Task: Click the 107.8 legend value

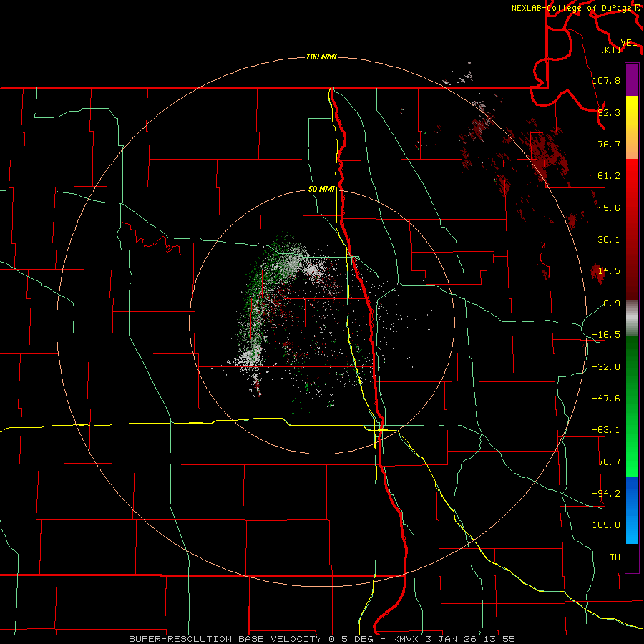Action: (606, 80)
